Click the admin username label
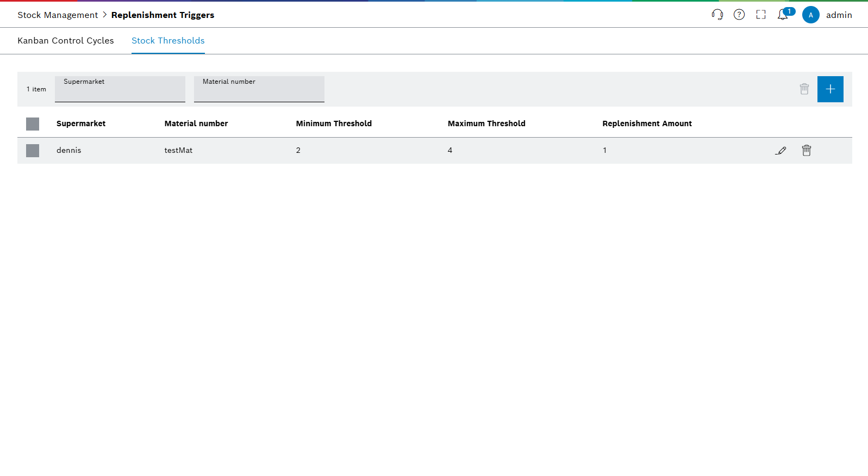This screenshot has width=868, height=476. tap(839, 15)
